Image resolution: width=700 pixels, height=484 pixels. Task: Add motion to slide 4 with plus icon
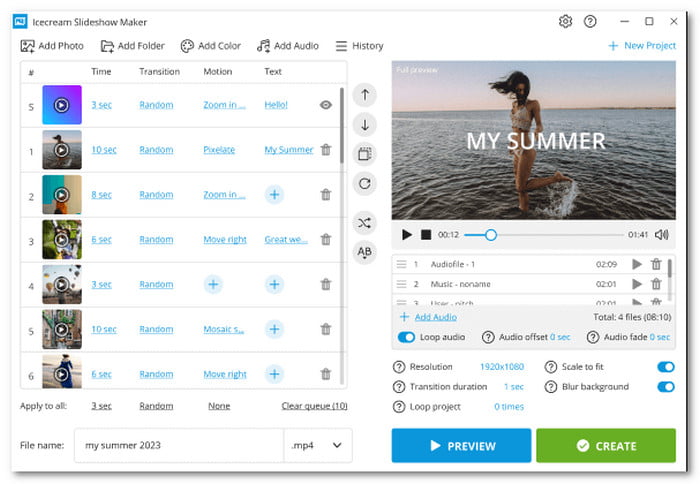pos(213,284)
